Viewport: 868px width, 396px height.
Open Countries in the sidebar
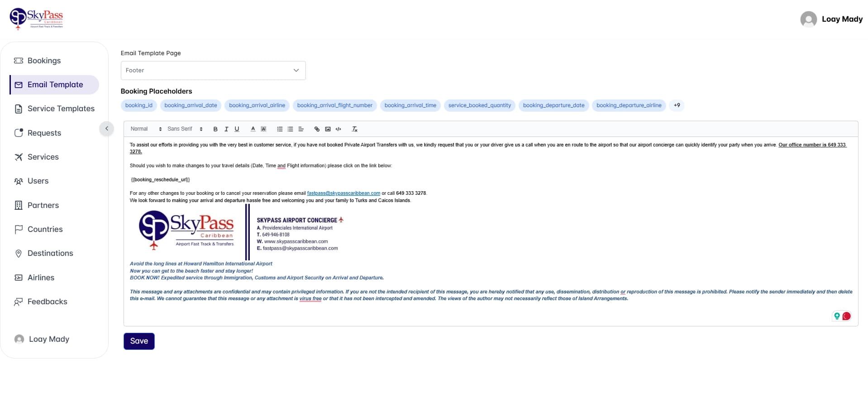tap(54, 229)
